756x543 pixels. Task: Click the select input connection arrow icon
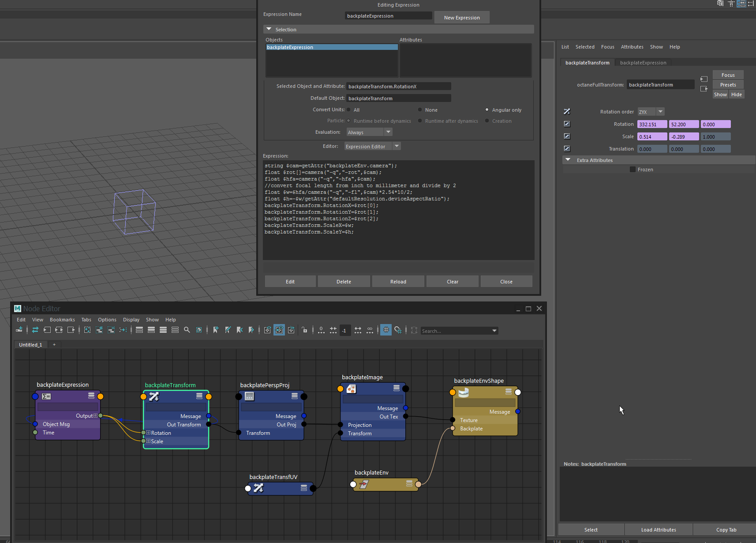point(704,79)
